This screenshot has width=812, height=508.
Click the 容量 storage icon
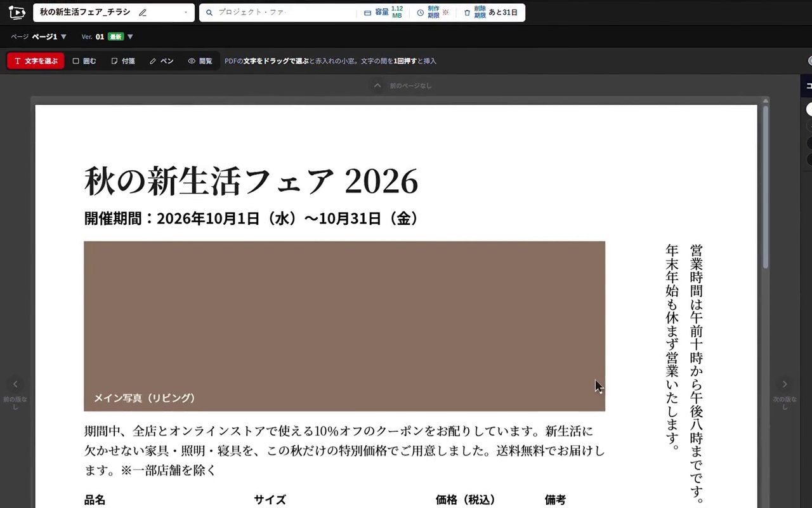click(368, 13)
